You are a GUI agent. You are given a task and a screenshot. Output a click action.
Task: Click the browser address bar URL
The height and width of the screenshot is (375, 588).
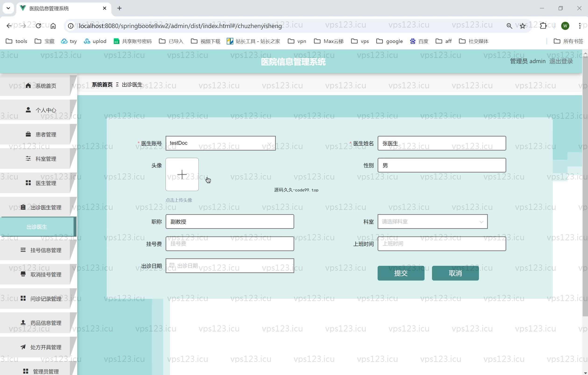[180, 26]
